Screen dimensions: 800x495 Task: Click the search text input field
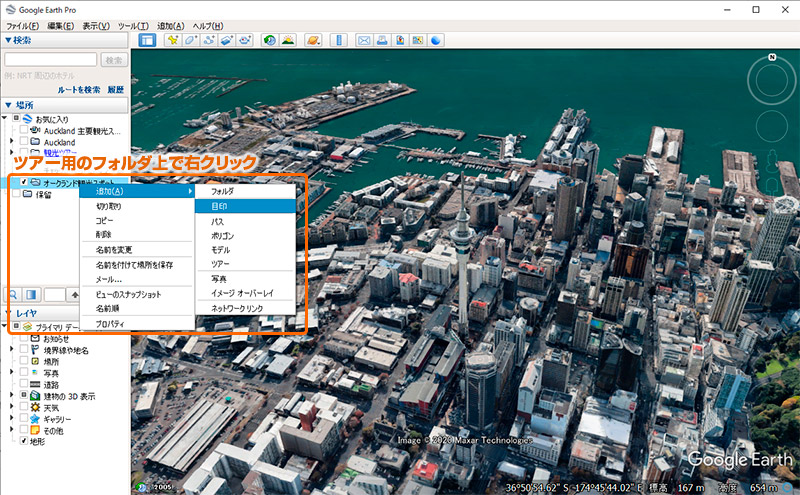click(51, 60)
